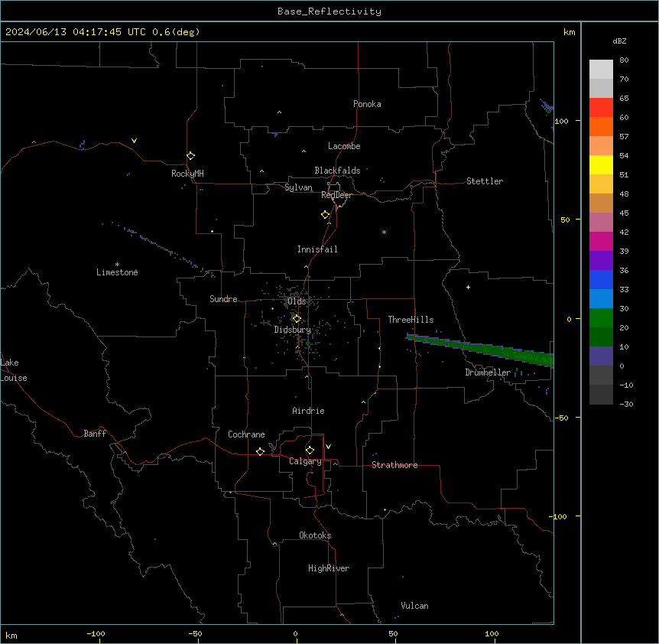The width and height of the screenshot is (659, 644).
Task: Click the blue 36 dBZ legend swatch
Action: [601, 279]
